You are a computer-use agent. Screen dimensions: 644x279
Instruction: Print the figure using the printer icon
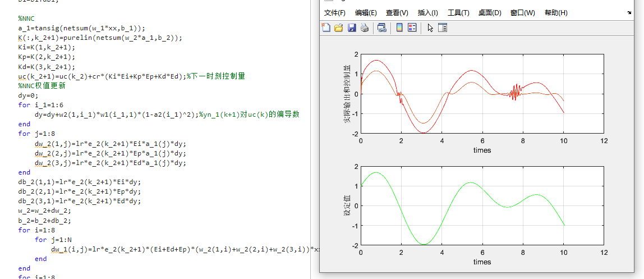click(364, 28)
